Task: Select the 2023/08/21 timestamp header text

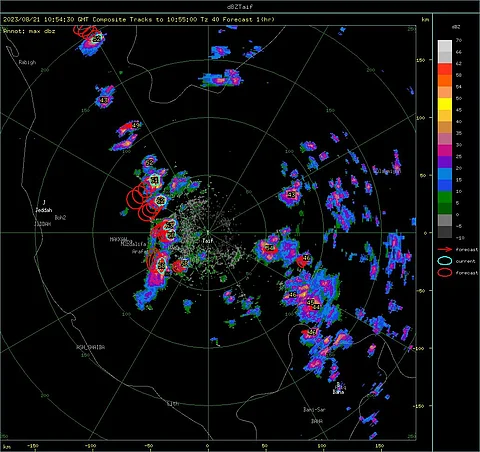Action: click(21, 20)
